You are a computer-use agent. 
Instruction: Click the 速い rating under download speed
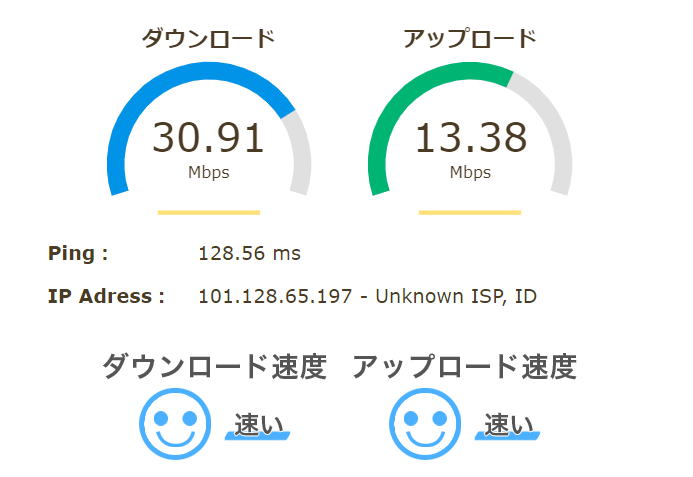pos(258,425)
